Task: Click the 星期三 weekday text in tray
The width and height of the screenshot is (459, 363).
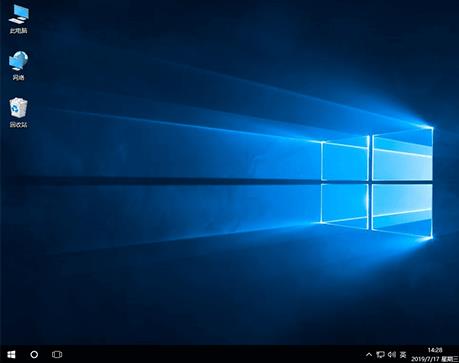Action: 450,359
